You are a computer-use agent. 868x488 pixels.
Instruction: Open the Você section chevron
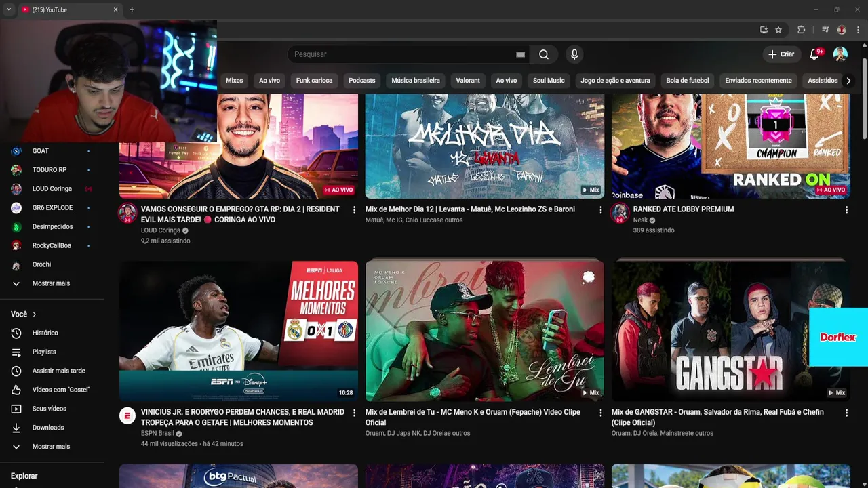click(35, 314)
